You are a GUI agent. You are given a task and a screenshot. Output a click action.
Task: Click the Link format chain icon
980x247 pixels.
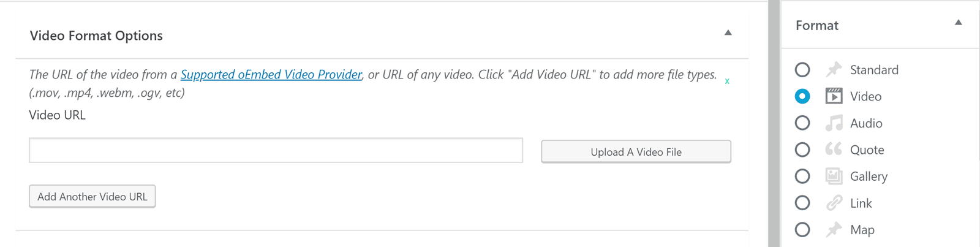coord(834,203)
